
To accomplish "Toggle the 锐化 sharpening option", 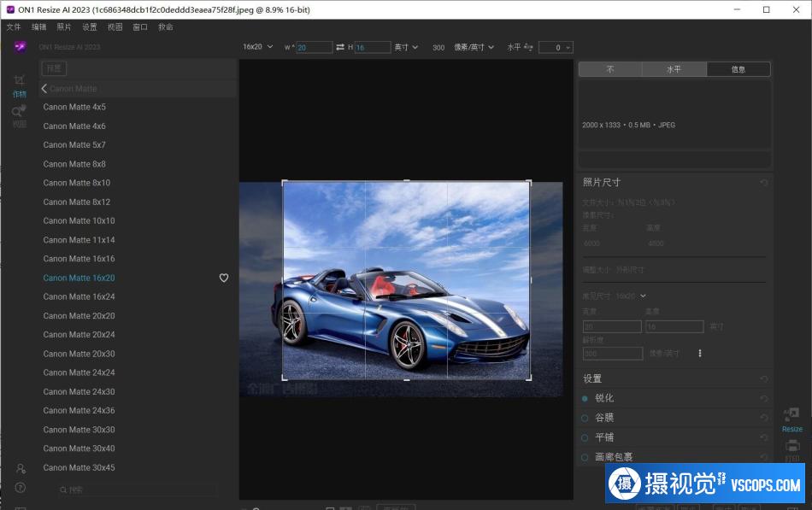I will (585, 398).
